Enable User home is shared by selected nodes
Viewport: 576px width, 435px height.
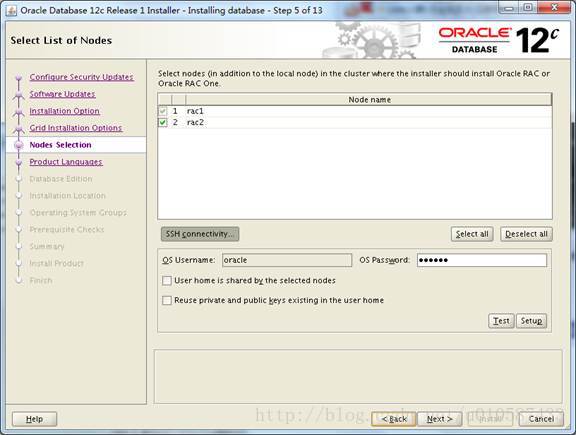tap(167, 281)
